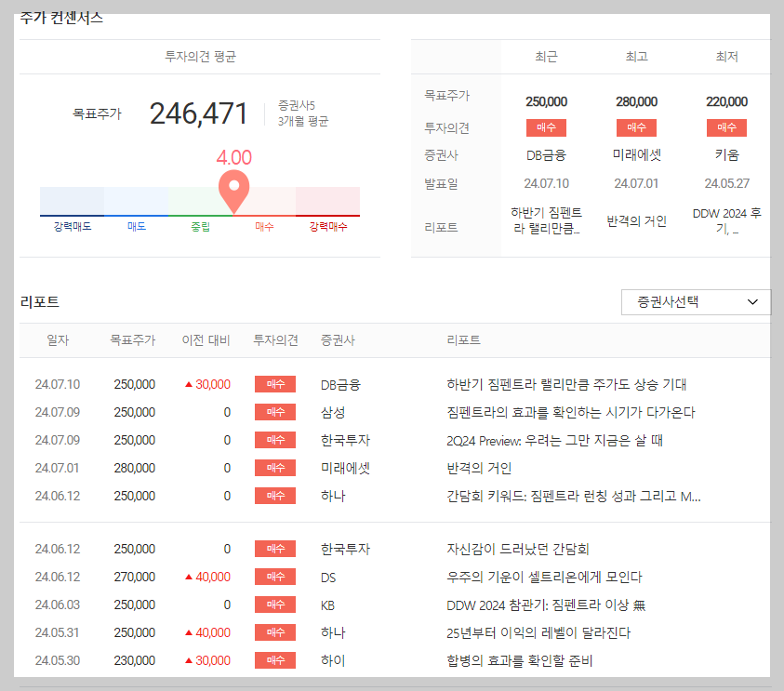Click 중립 on the rating scale
The width and height of the screenshot is (784, 691).
click(x=202, y=226)
